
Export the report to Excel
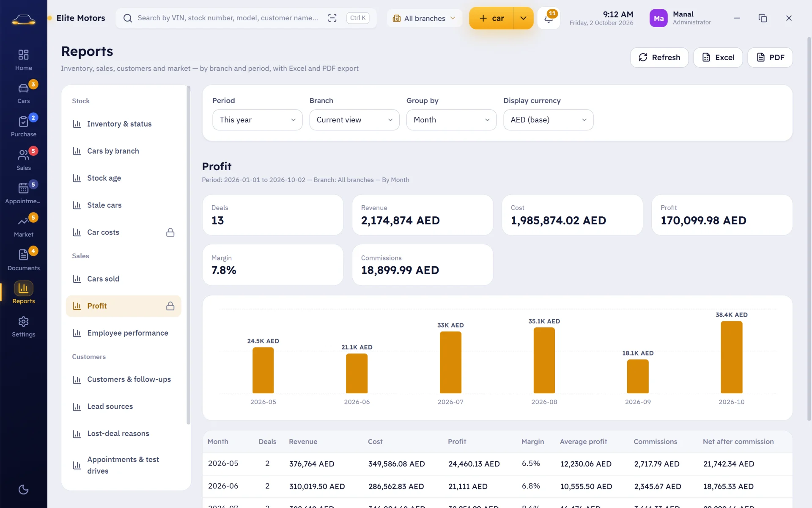[718, 57]
